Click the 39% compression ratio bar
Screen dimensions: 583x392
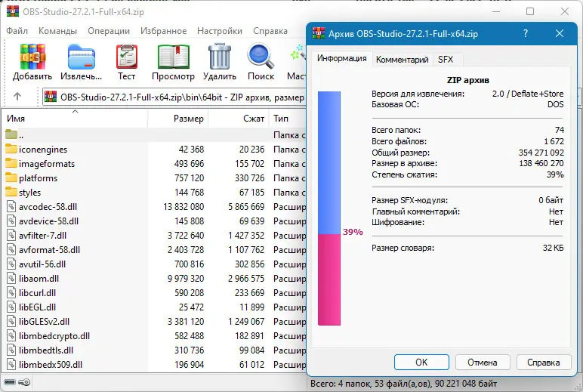click(329, 208)
